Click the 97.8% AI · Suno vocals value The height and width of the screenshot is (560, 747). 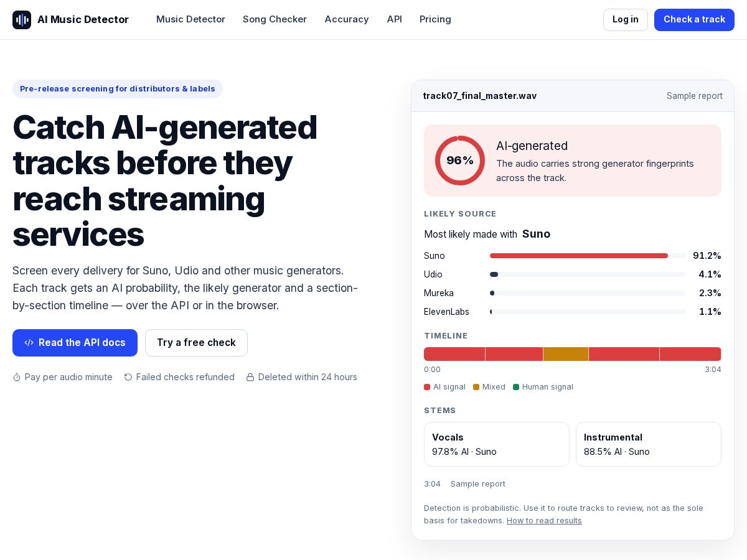464,452
